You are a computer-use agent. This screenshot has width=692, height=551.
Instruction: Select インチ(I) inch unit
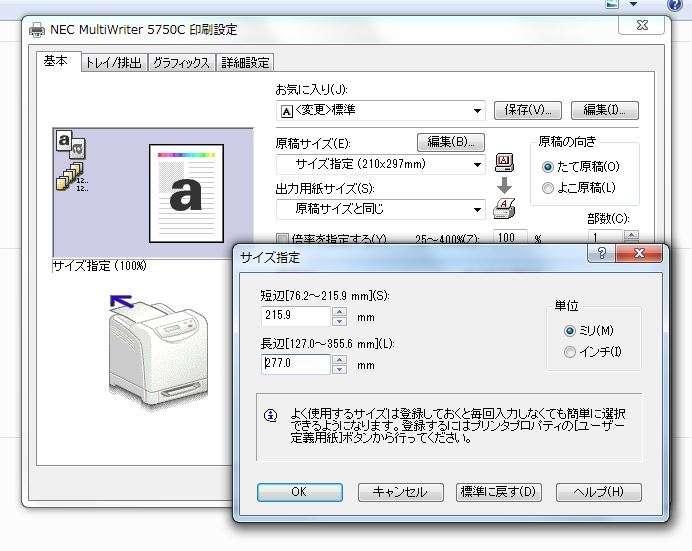click(570, 352)
